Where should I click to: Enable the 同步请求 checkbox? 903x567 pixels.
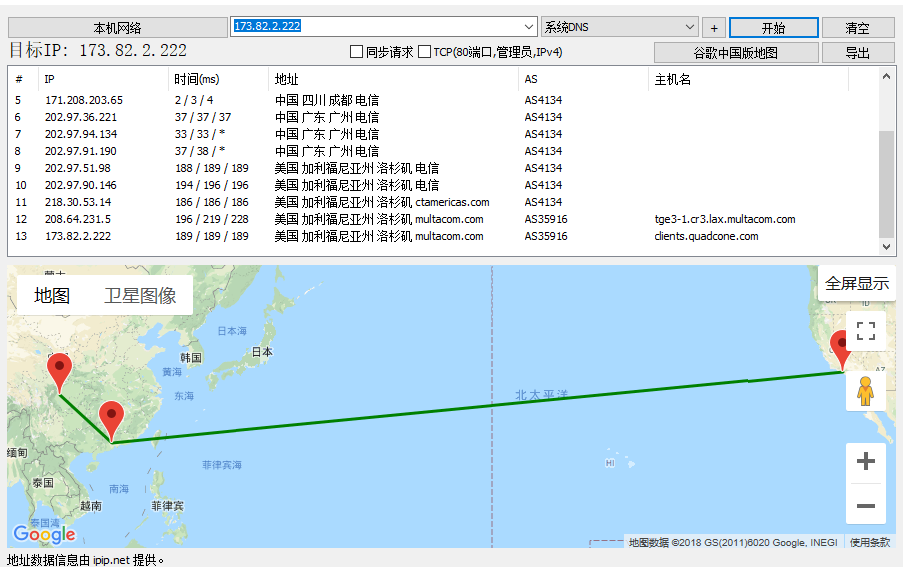pos(356,52)
